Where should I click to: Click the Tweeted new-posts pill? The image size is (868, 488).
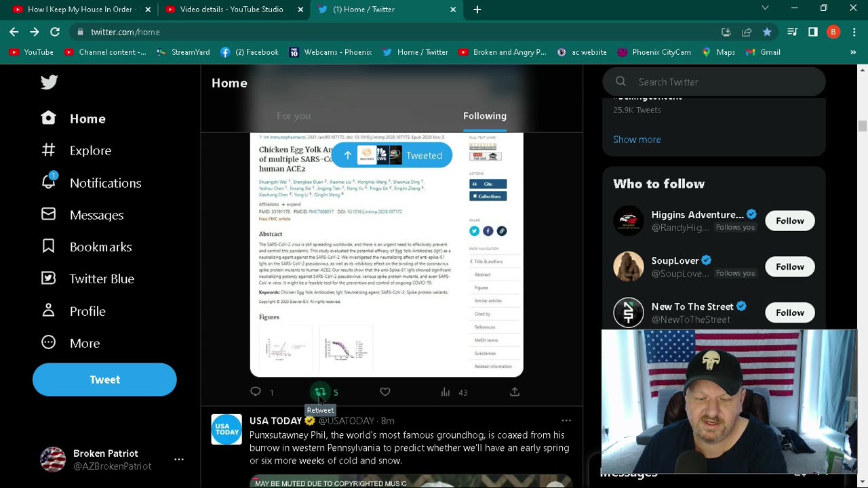tap(392, 155)
